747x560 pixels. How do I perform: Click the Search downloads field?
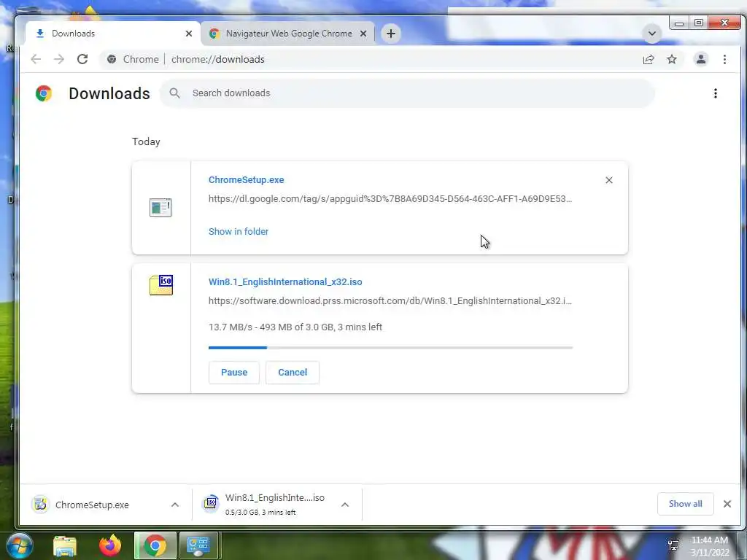(x=407, y=93)
